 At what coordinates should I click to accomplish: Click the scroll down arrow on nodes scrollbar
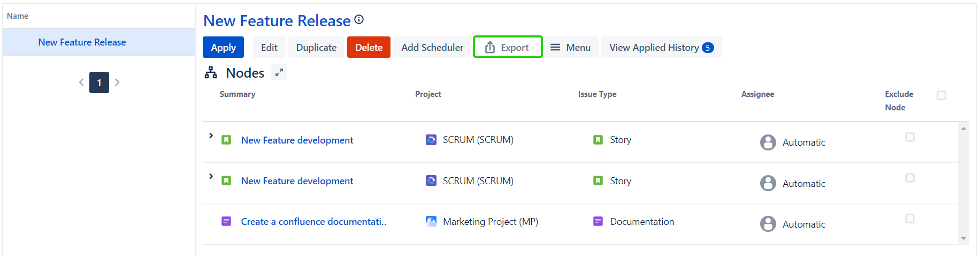pos(963,239)
